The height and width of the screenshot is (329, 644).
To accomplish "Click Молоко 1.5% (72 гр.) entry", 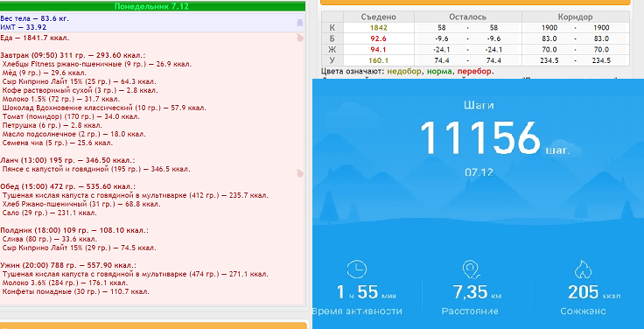I will (x=60, y=99).
